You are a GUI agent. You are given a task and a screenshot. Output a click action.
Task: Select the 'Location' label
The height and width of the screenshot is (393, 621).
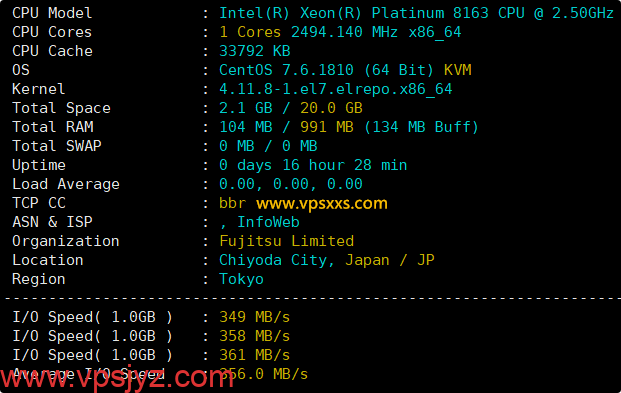click(x=48, y=260)
